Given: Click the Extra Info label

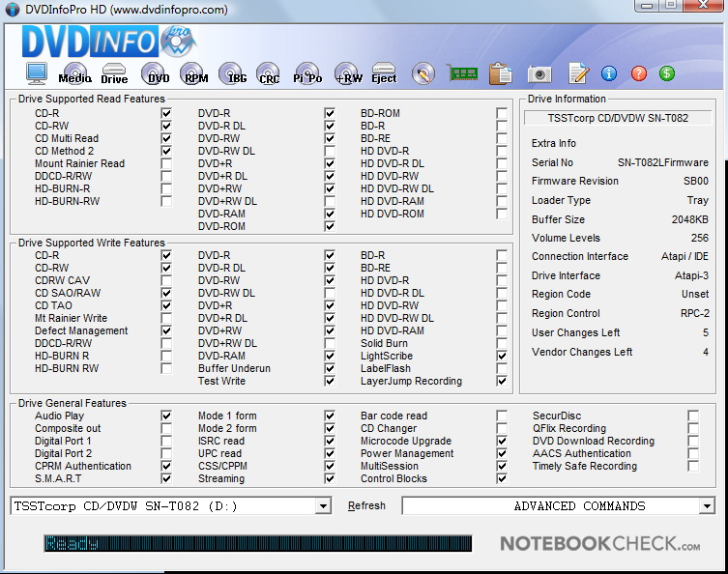Looking at the screenshot, I should [554, 143].
